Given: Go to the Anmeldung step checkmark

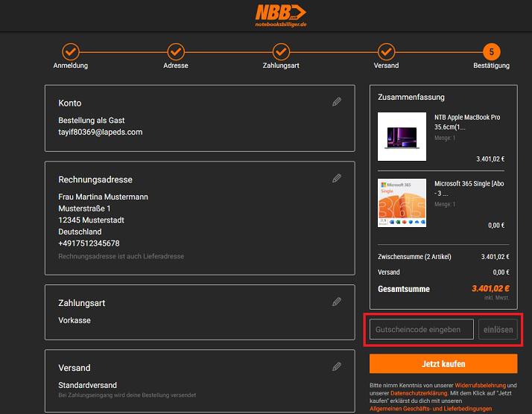Looking at the screenshot, I should point(71,52).
